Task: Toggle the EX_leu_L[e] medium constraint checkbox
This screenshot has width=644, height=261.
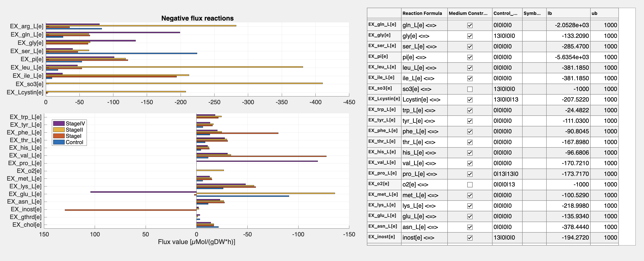Action: (x=470, y=68)
